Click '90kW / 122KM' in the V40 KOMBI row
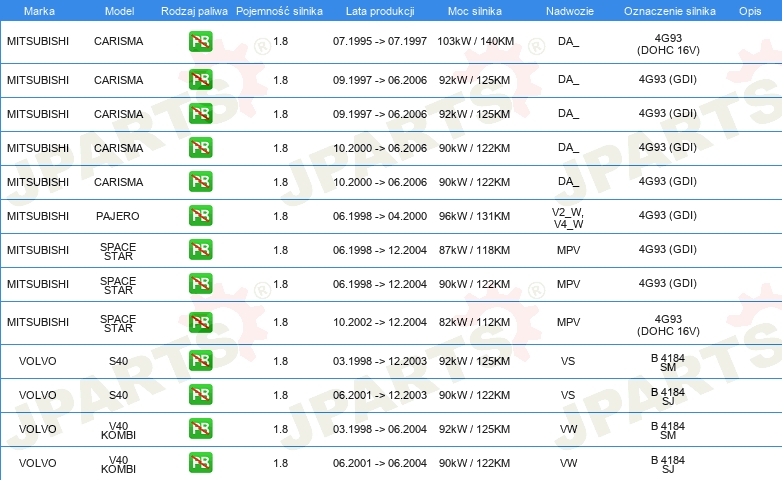The image size is (782, 480). (474, 463)
